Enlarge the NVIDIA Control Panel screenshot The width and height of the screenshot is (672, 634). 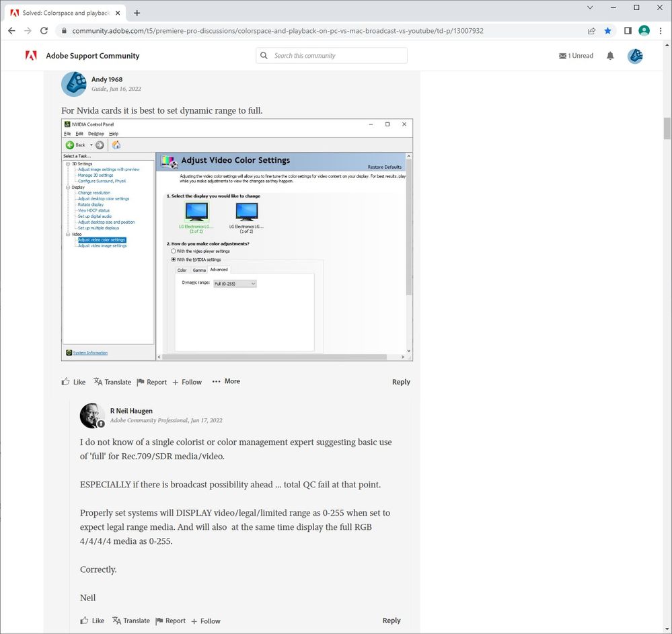(237, 240)
